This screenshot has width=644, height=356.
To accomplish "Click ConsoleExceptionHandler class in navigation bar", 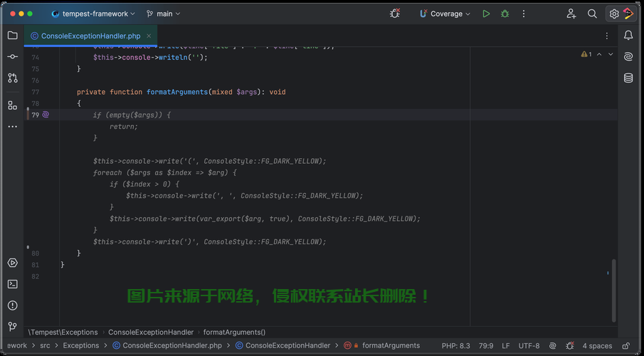I will (x=283, y=346).
